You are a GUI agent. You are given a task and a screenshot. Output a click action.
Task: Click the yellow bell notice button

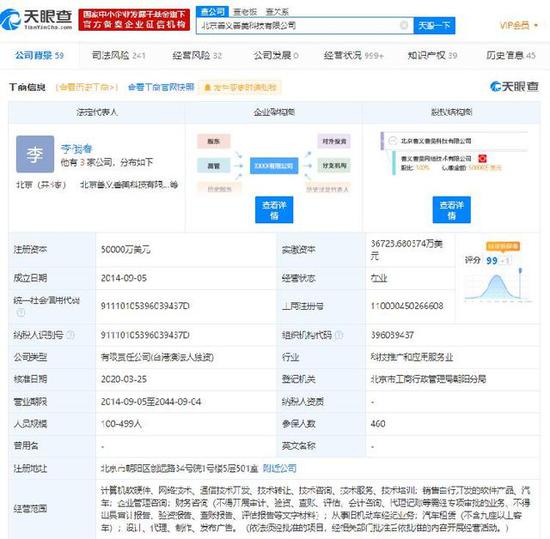[x=240, y=87]
